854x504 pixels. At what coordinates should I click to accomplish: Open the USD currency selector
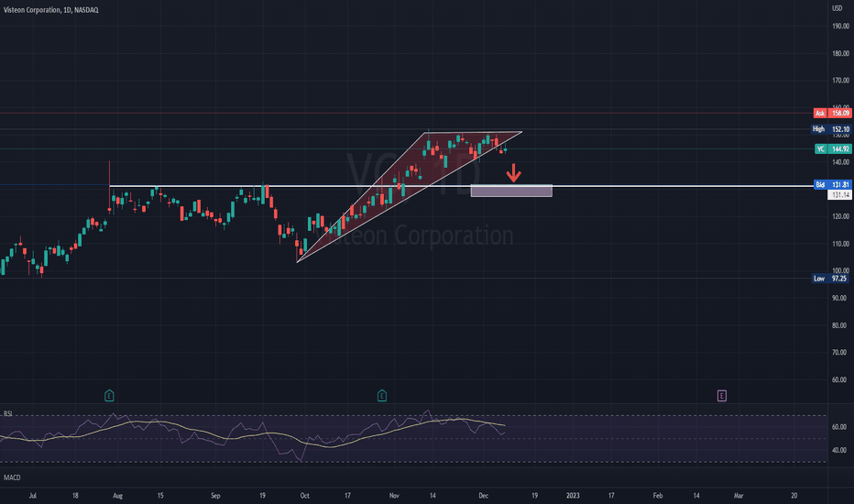838,8
